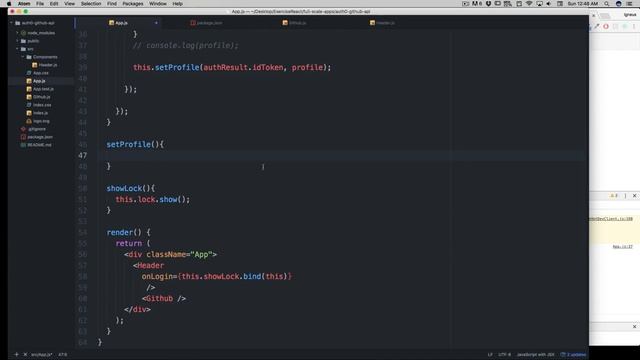Click the logo.svg file icon in tree

(x=29, y=121)
